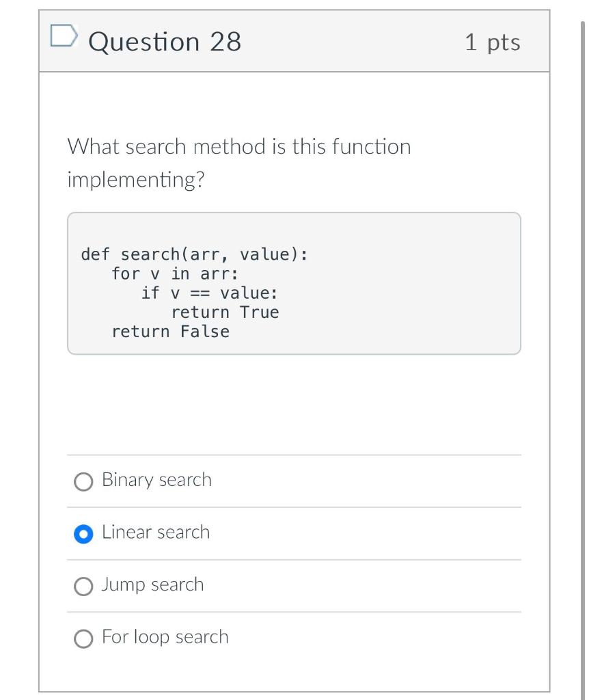Screen dimensions: 589x700
Task: Click the 1 pts label
Action: point(493,41)
